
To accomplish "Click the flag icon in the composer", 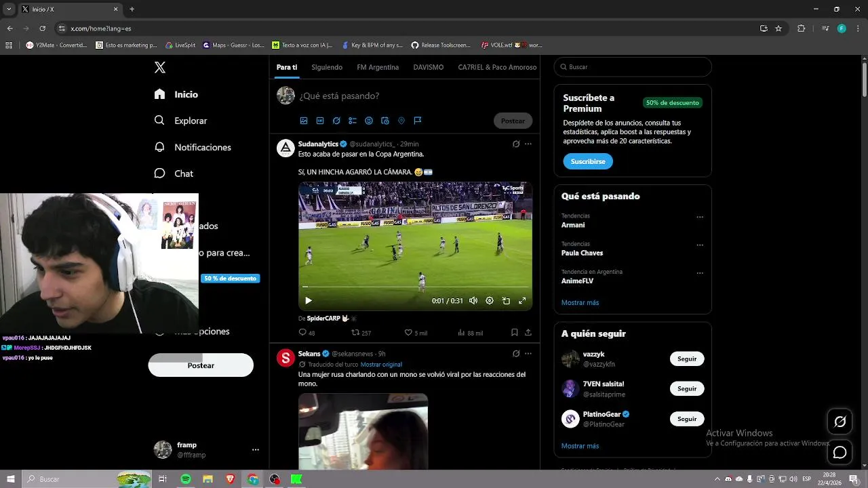I will click(418, 121).
